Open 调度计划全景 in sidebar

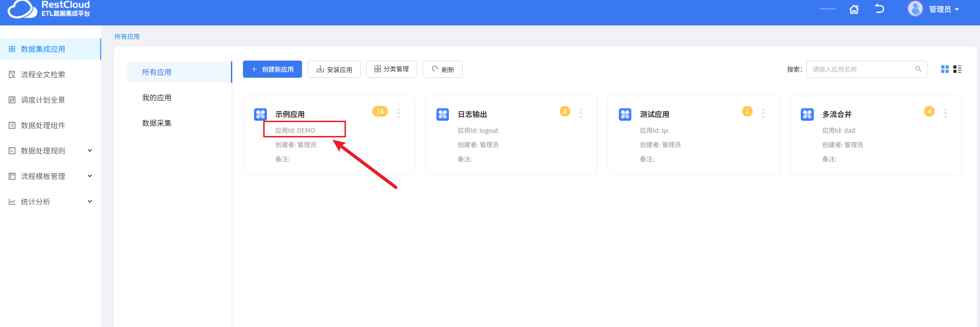coord(50,100)
